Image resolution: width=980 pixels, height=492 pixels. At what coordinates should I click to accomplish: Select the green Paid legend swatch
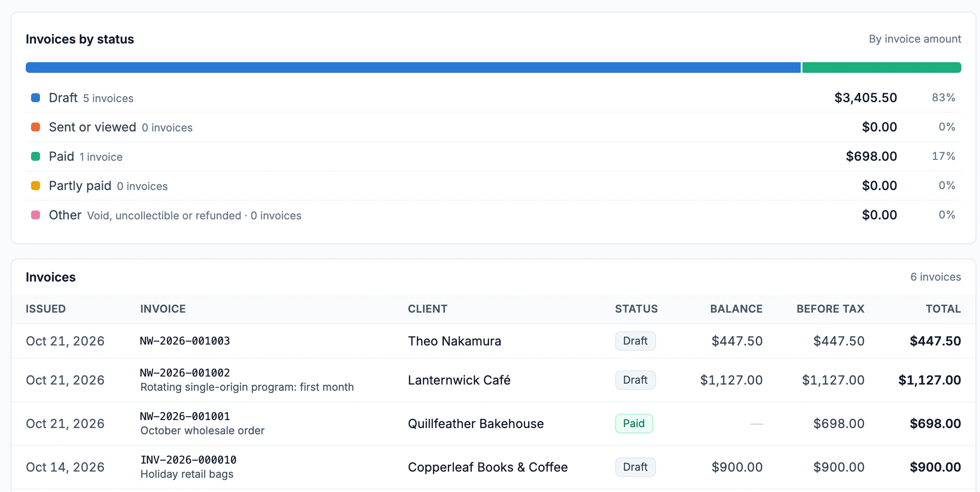[x=36, y=156]
